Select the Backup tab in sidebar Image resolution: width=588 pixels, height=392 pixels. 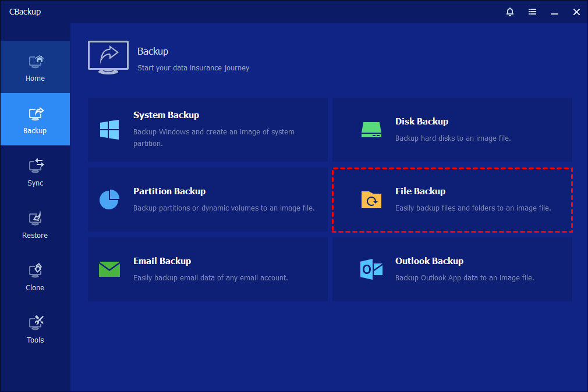click(35, 120)
